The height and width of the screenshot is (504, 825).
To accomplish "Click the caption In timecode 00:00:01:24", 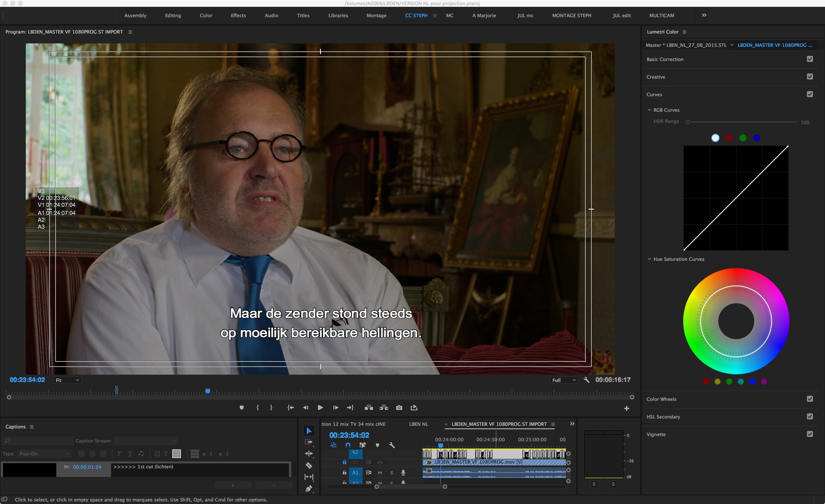I will [x=87, y=467].
